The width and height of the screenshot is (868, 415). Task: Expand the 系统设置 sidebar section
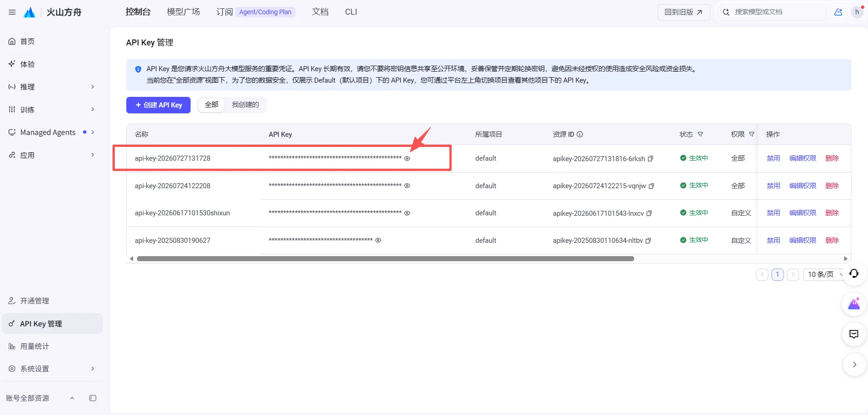point(93,369)
